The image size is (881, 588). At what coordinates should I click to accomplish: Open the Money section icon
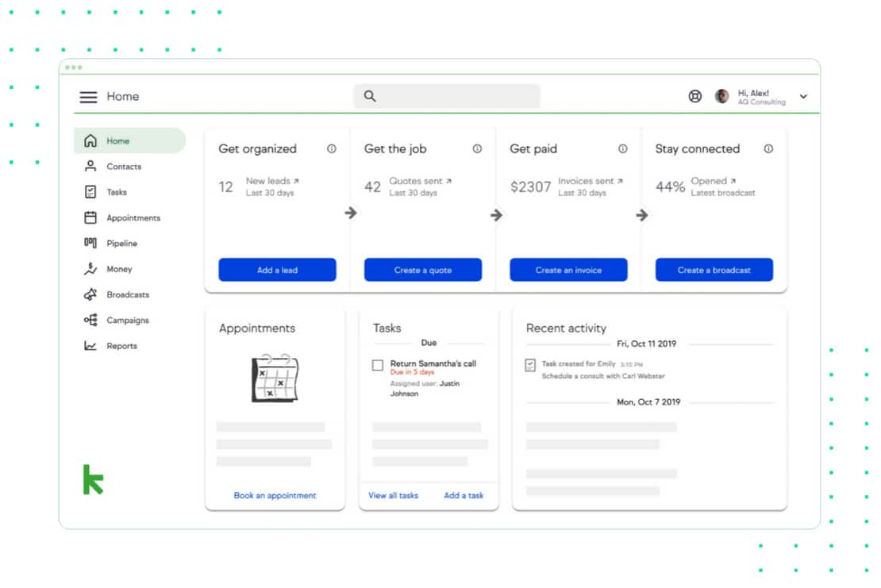pyautogui.click(x=90, y=269)
